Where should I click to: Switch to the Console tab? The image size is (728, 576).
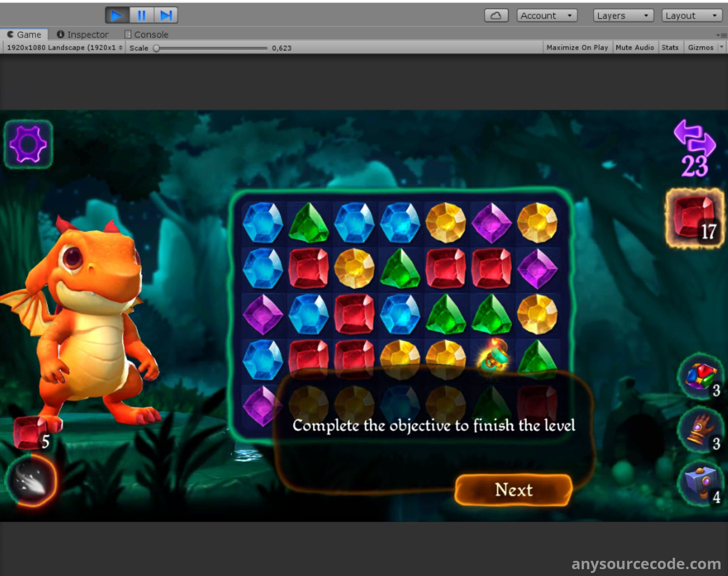147,35
